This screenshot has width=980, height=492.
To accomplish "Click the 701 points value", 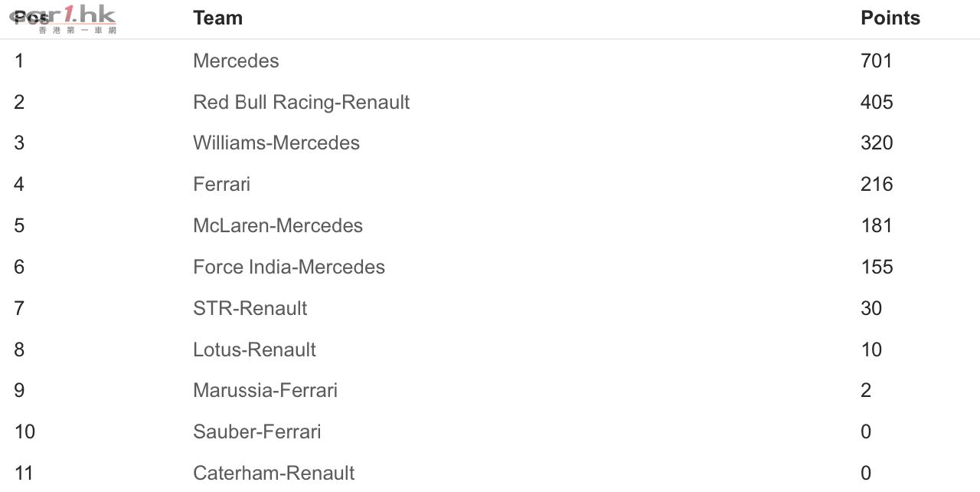I will coord(877,61).
